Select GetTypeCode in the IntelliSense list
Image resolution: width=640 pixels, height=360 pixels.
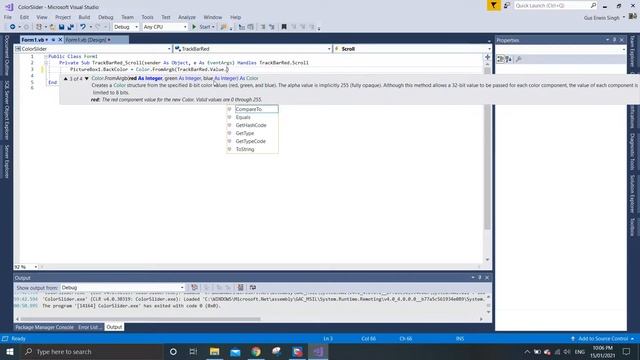(x=252, y=141)
